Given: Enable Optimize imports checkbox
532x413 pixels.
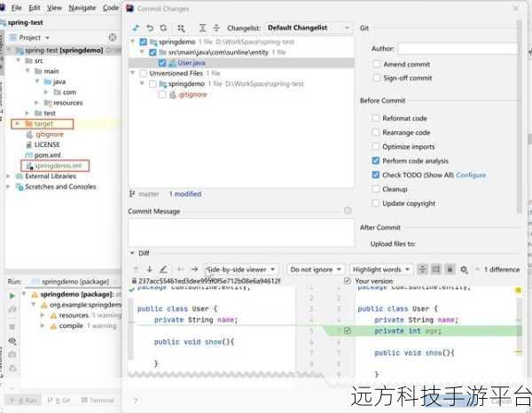Looking at the screenshot, I should (x=376, y=146).
